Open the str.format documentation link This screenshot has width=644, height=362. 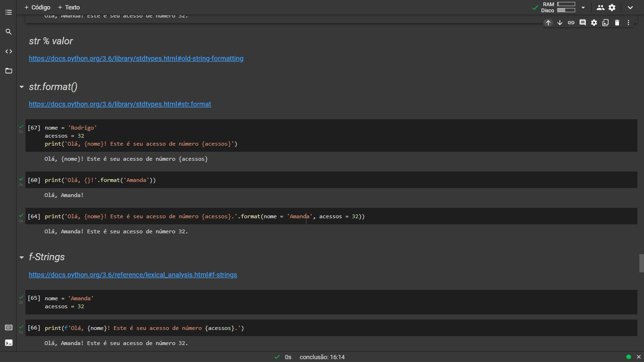point(120,104)
